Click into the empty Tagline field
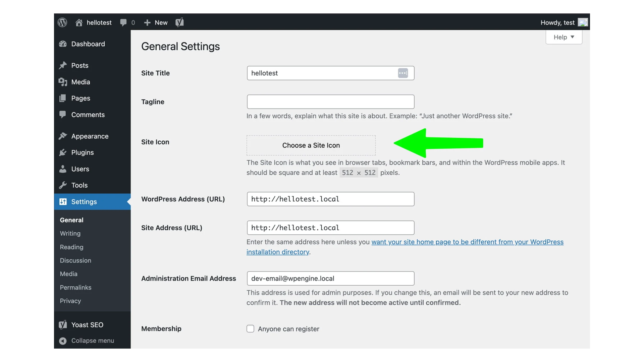The width and height of the screenshot is (644, 362). point(330,102)
